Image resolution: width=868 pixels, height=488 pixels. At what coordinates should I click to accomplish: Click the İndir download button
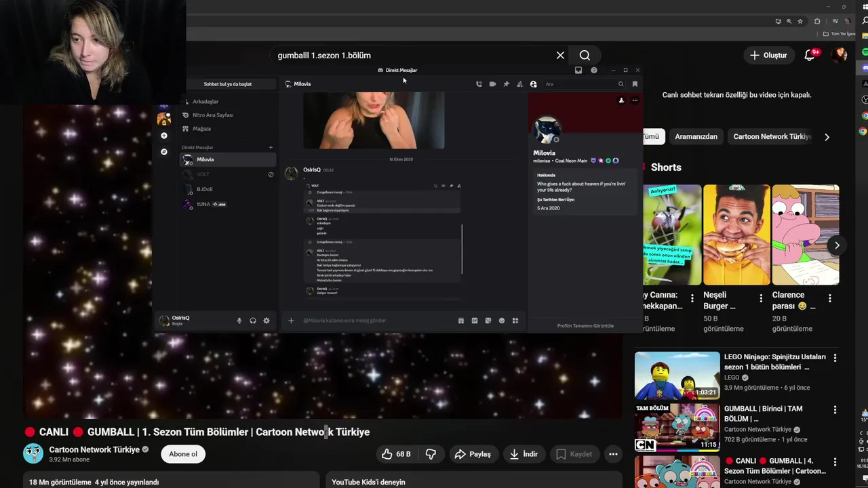coord(524,454)
